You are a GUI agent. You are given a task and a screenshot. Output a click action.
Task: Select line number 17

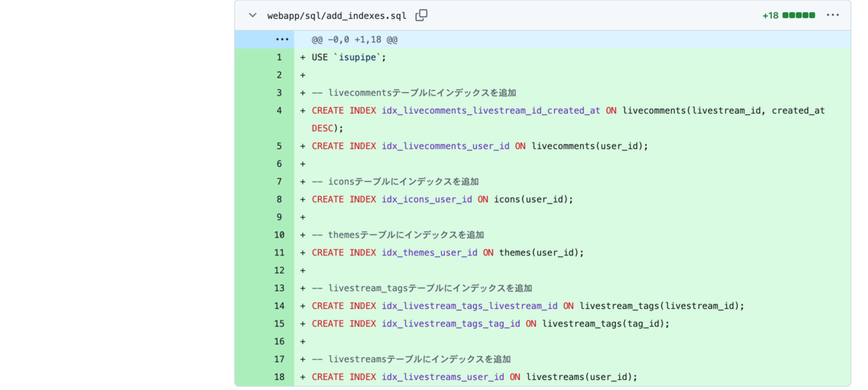pos(279,359)
